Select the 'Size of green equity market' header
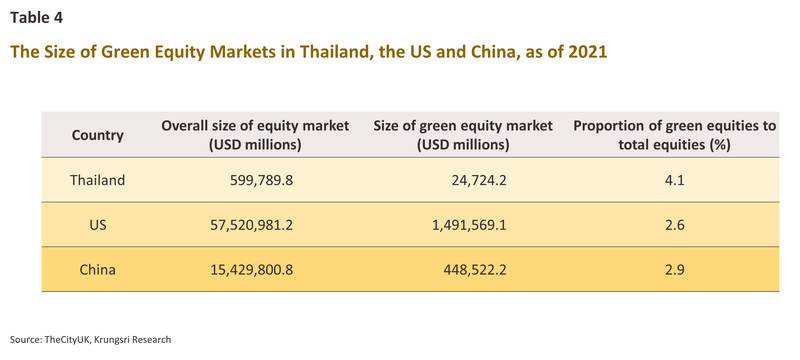 463,135
